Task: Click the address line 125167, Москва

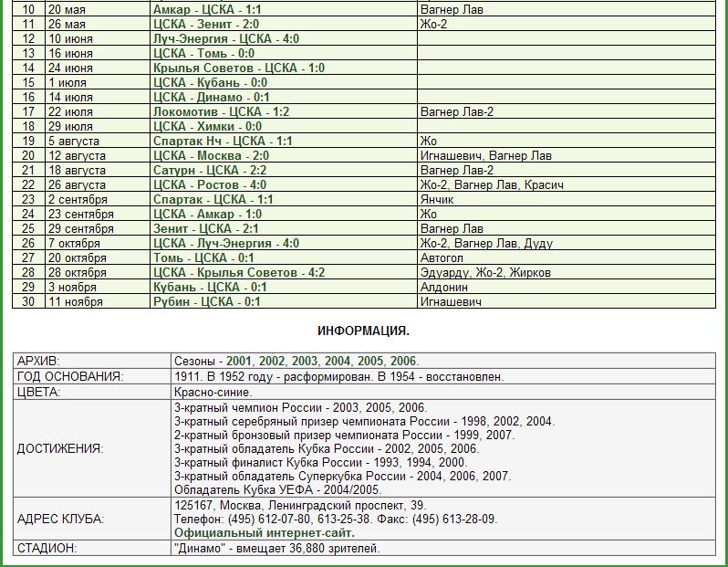Action: pyautogui.click(x=300, y=506)
